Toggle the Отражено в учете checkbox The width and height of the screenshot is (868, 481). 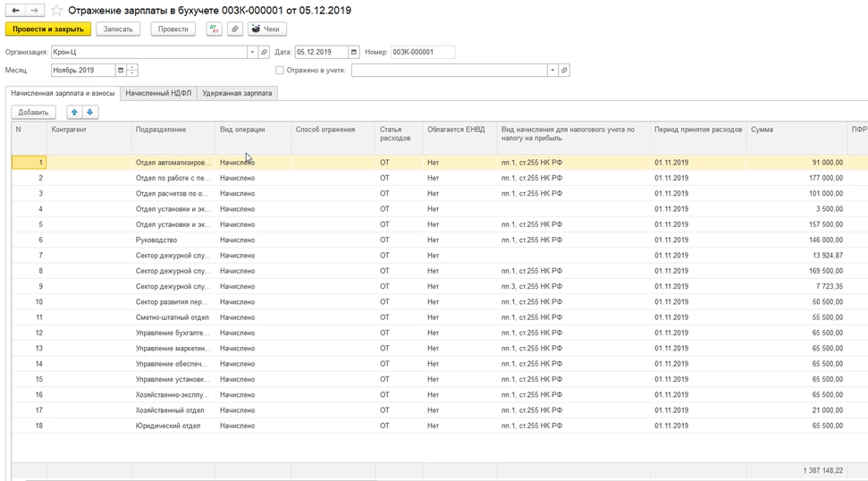click(x=280, y=70)
